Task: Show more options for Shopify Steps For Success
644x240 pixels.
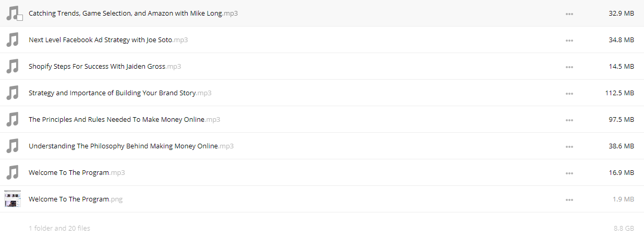Action: pos(569,67)
